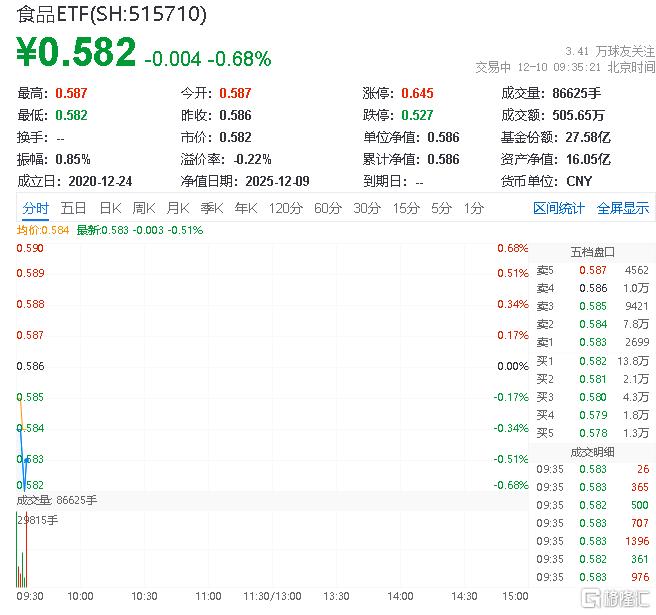Select the 卖3 order book row
The width and height of the screenshot is (656, 615).
(592, 306)
